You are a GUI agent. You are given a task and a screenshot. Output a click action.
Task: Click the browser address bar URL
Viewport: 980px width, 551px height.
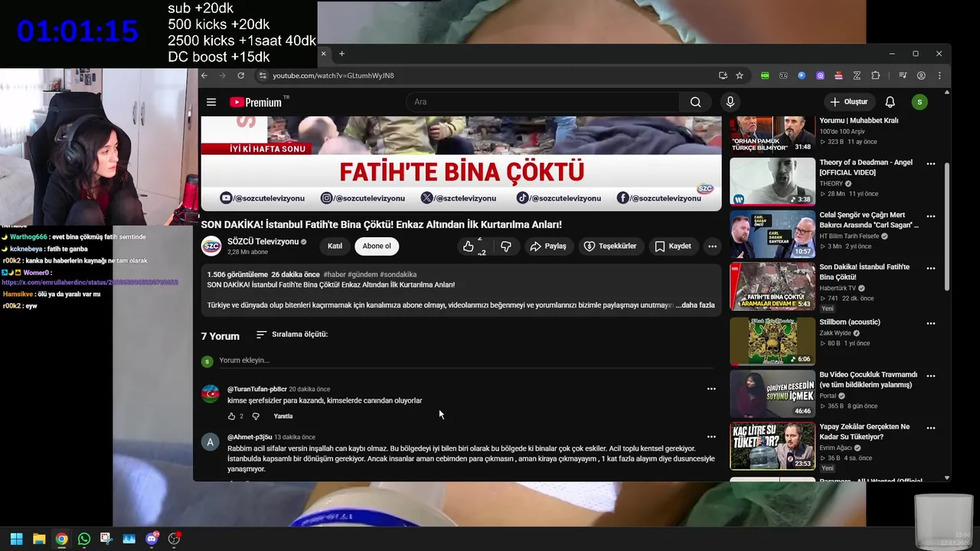tap(334, 75)
